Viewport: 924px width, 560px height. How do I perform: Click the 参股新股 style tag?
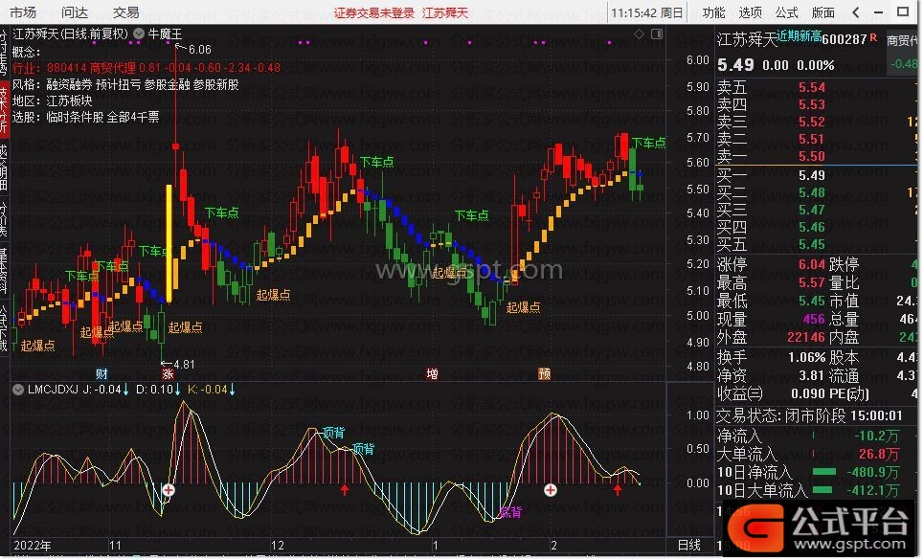point(216,85)
